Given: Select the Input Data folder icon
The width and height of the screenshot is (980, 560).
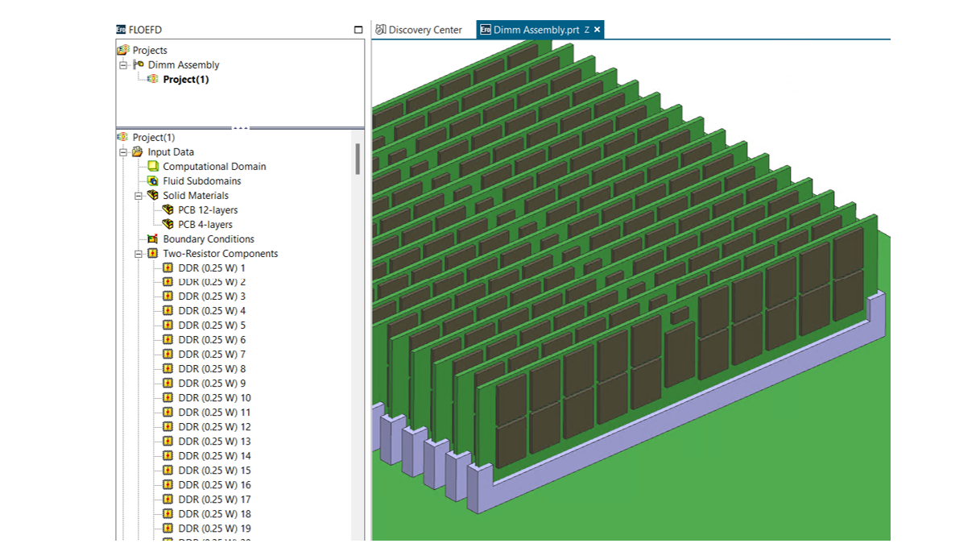Looking at the screenshot, I should (x=138, y=152).
